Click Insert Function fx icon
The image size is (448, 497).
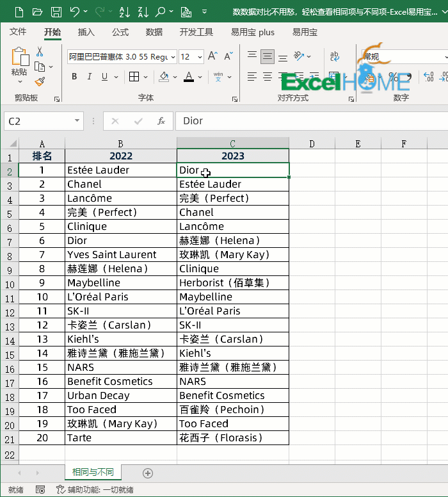(161, 121)
